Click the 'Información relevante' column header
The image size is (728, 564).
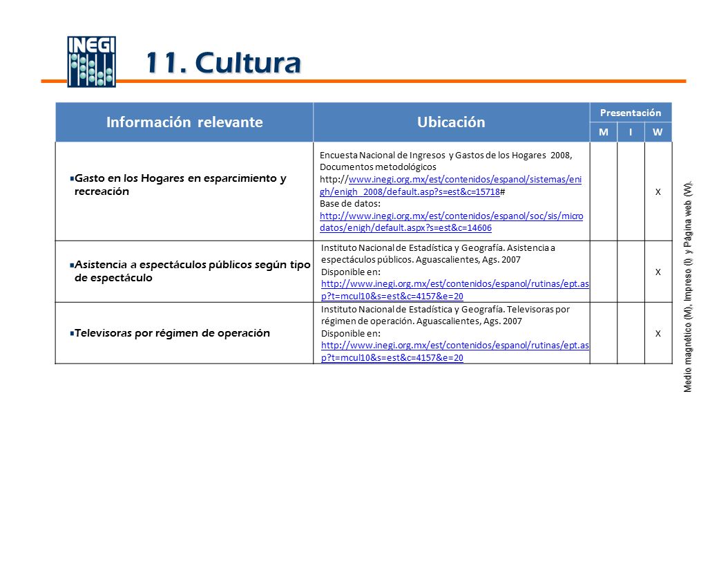[184, 122]
